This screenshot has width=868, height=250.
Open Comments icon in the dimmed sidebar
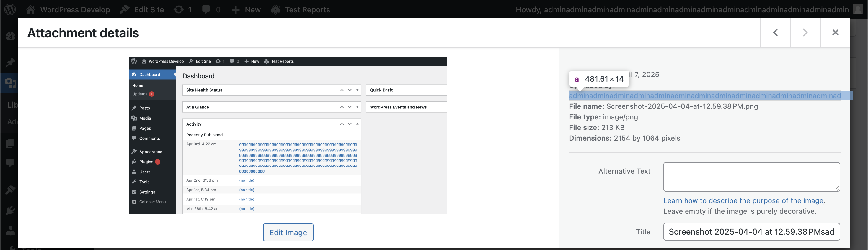(x=10, y=163)
